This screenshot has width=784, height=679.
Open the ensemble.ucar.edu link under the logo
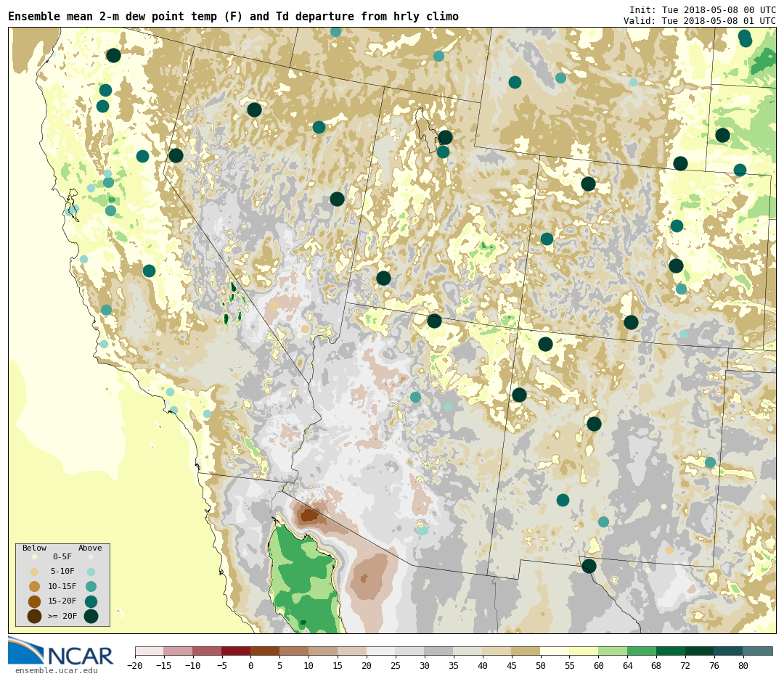click(x=56, y=671)
